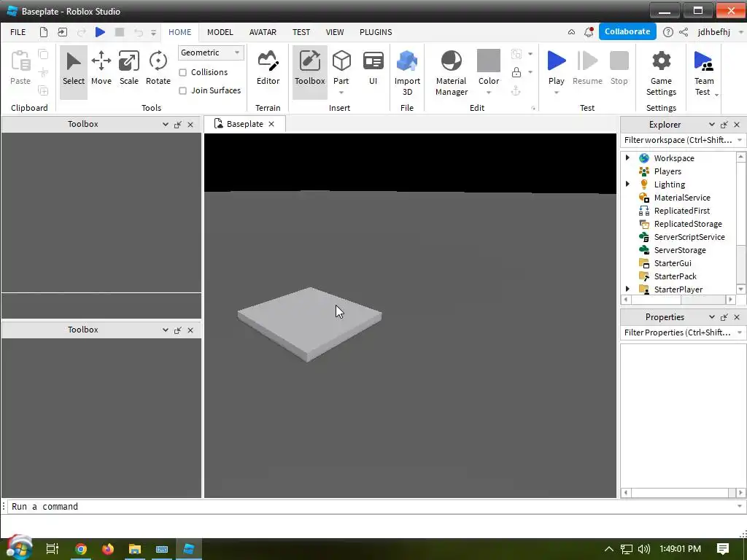Image resolution: width=747 pixels, height=560 pixels.
Task: Click the Stop test button
Action: tap(619, 68)
